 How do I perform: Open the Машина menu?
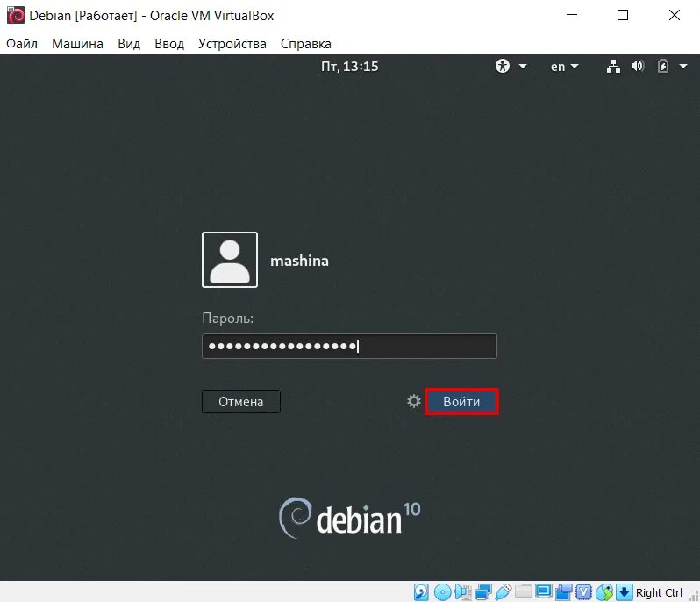pos(78,44)
